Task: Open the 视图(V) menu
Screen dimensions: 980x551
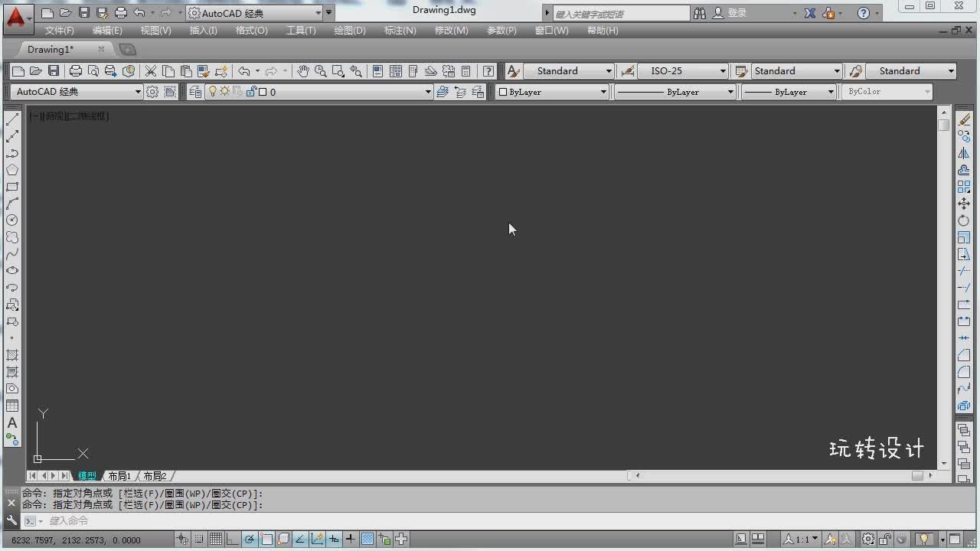Action: pos(155,31)
